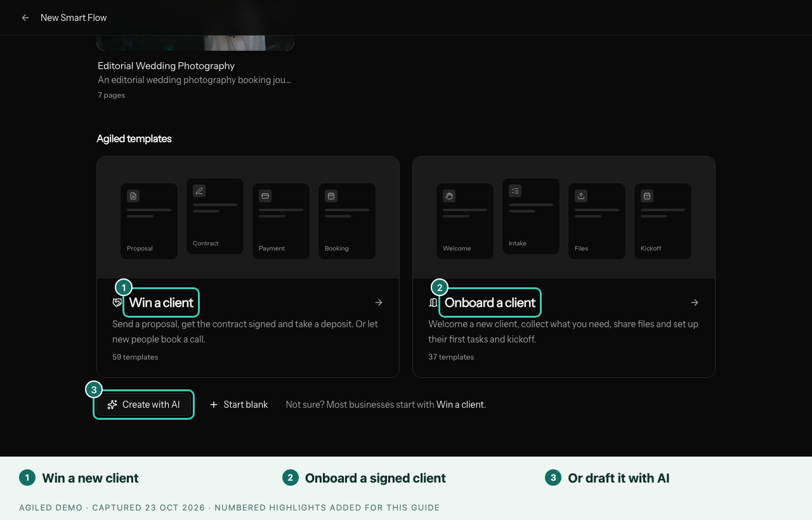Click the 'Send a proposal' description text

pyautogui.click(x=245, y=332)
